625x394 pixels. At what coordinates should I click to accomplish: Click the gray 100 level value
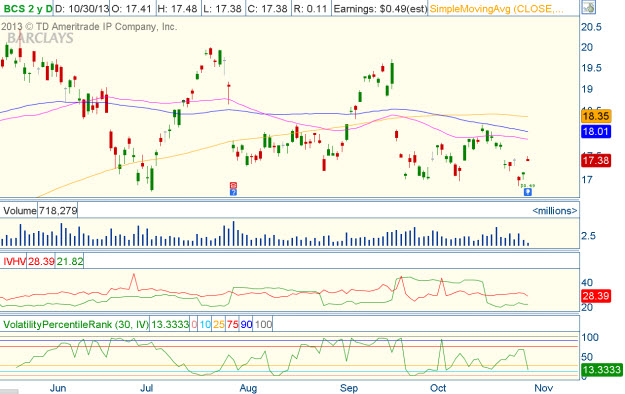263,325
